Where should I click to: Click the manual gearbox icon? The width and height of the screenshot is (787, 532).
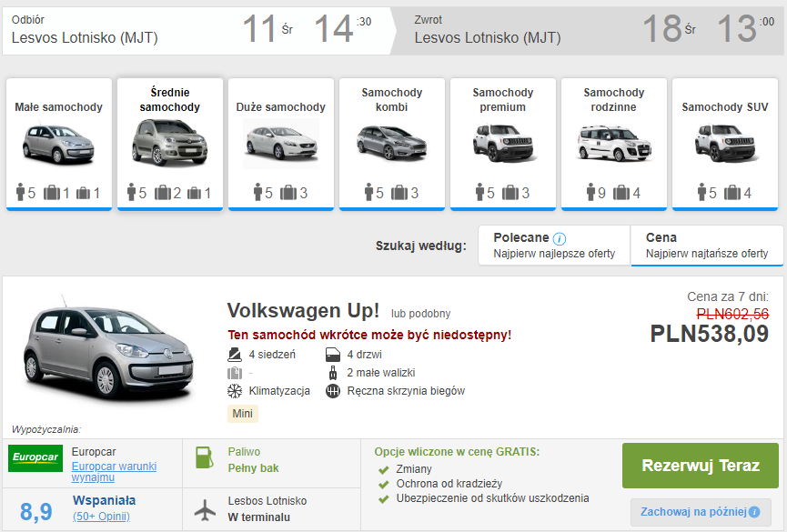[332, 391]
